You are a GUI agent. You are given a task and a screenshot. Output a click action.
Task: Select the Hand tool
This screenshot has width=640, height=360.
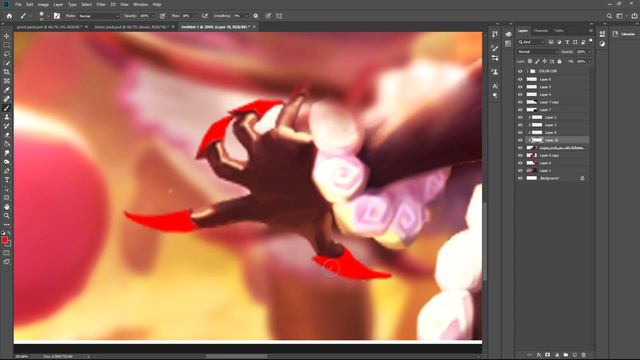pyautogui.click(x=7, y=207)
